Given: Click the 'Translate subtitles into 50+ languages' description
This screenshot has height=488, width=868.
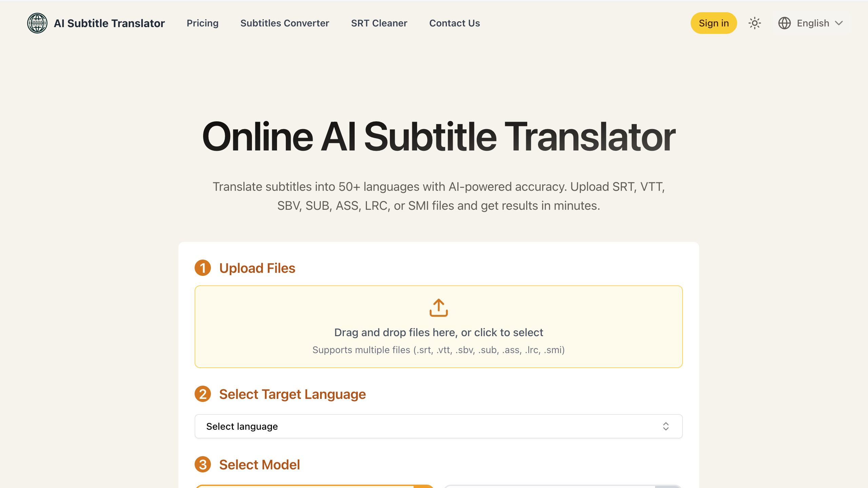Looking at the screenshot, I should click(x=439, y=196).
